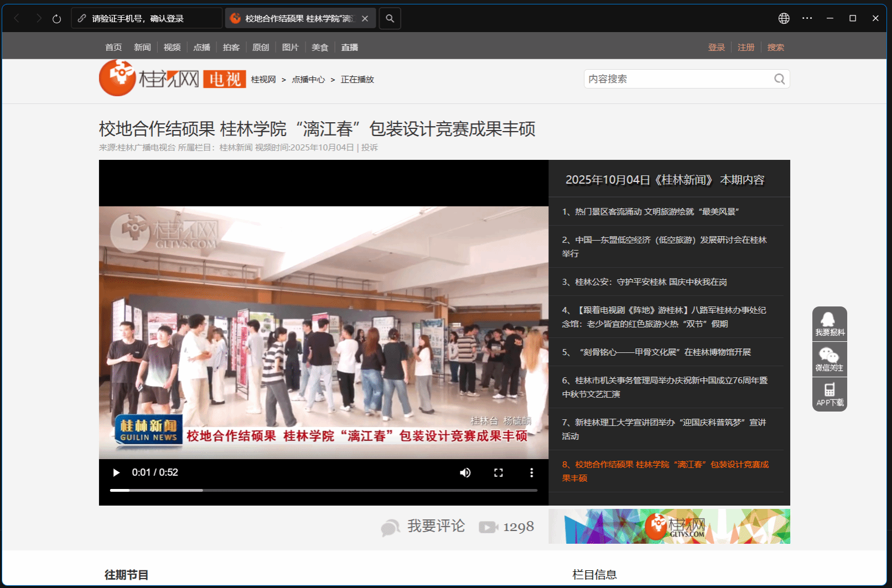
Task: Open the APP下载 sidebar icon
Action: point(829,394)
